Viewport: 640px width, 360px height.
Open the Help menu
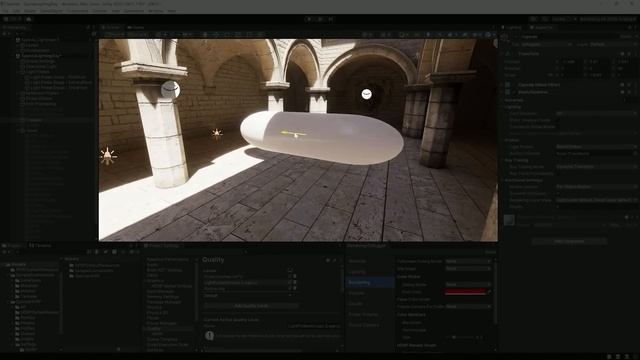pos(172,11)
